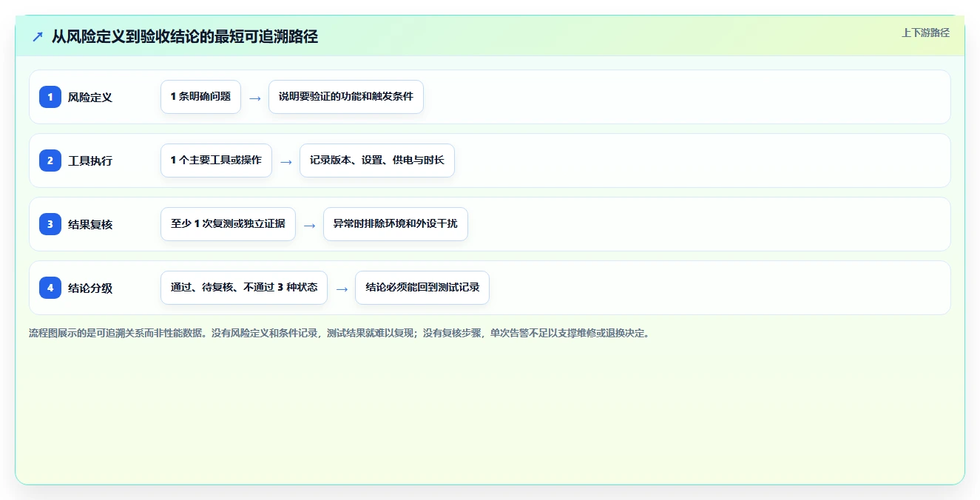Select the 至少 1 次复测或独立证据 chip
Viewport: 980px width, 500px height.
228,224
